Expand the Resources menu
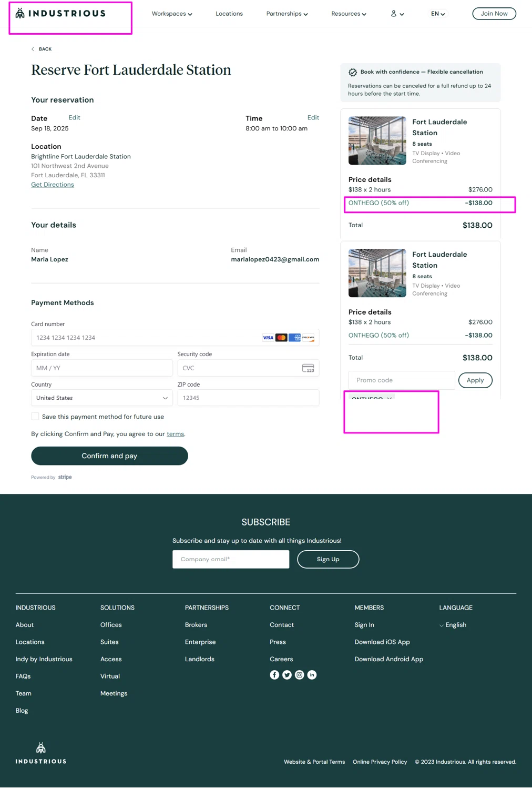The height and width of the screenshot is (789, 532). (349, 14)
